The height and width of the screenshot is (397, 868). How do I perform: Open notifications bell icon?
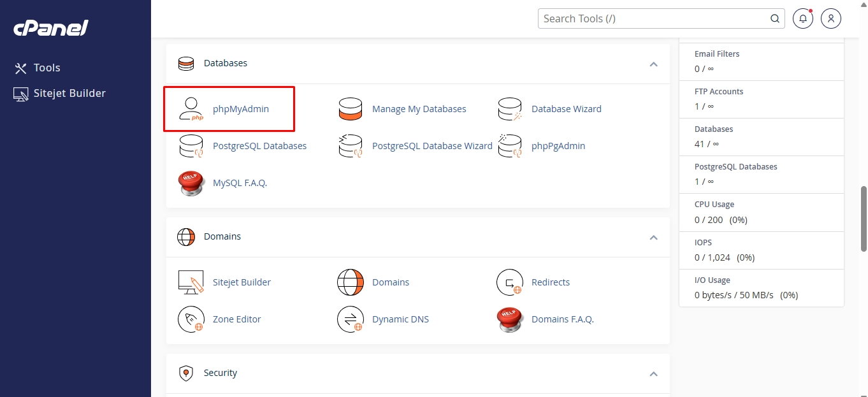tap(803, 18)
